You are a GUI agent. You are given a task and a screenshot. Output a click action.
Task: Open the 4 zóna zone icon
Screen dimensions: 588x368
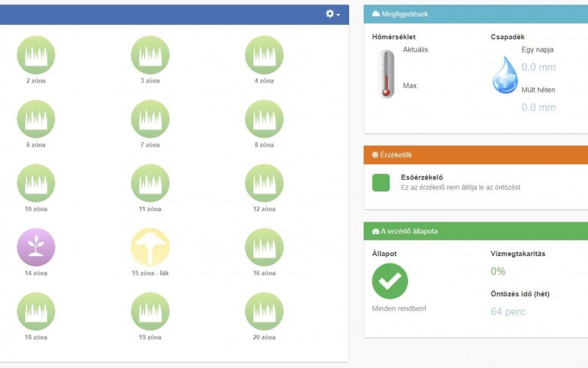click(264, 54)
